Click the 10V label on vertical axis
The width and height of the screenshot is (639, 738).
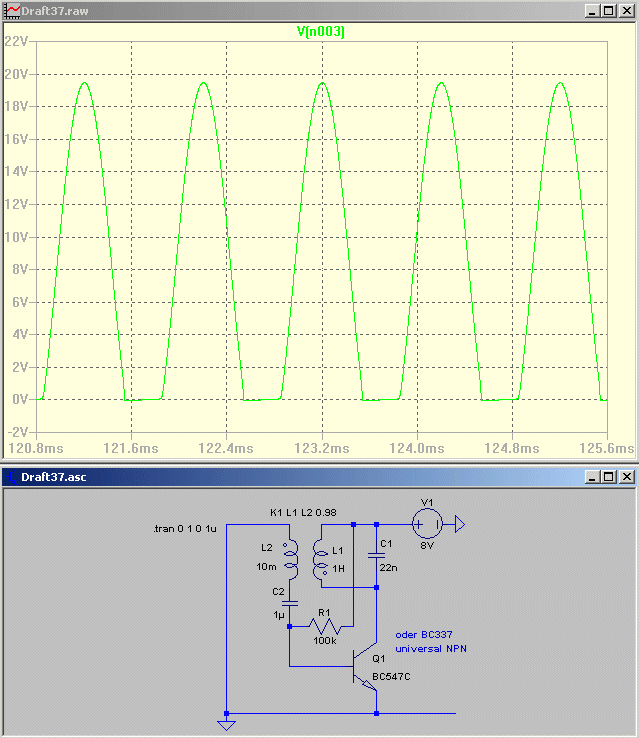16,237
